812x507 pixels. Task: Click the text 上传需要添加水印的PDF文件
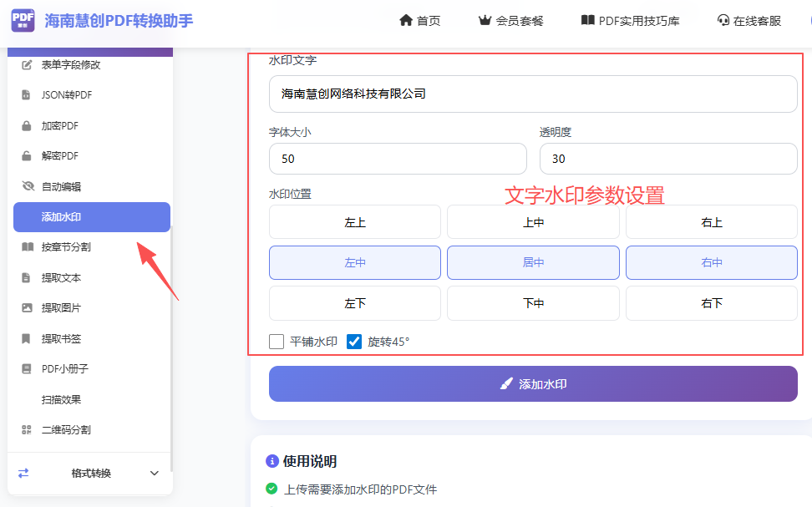tap(360, 489)
